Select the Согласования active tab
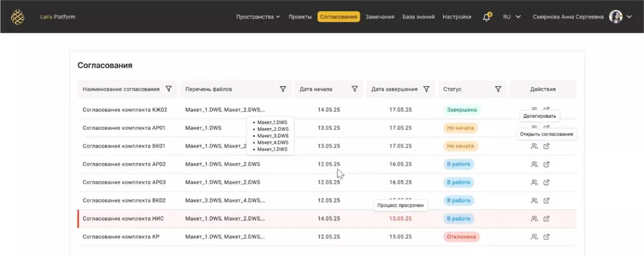This screenshot has width=644, height=257. [x=338, y=17]
